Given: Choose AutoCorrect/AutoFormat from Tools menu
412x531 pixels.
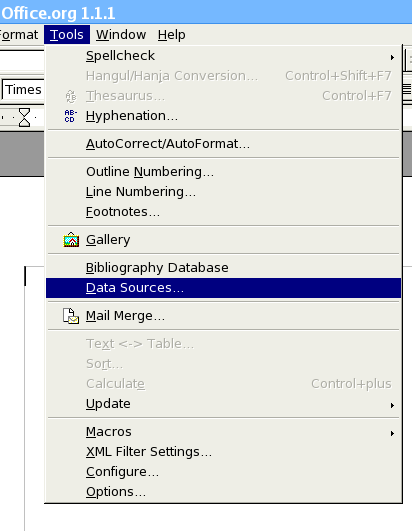Looking at the screenshot, I should point(223,144).
